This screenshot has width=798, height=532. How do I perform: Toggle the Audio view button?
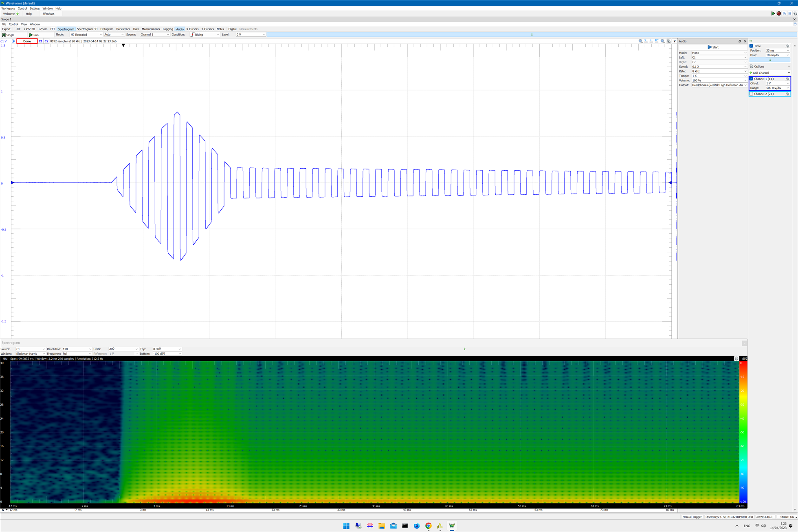180,29
